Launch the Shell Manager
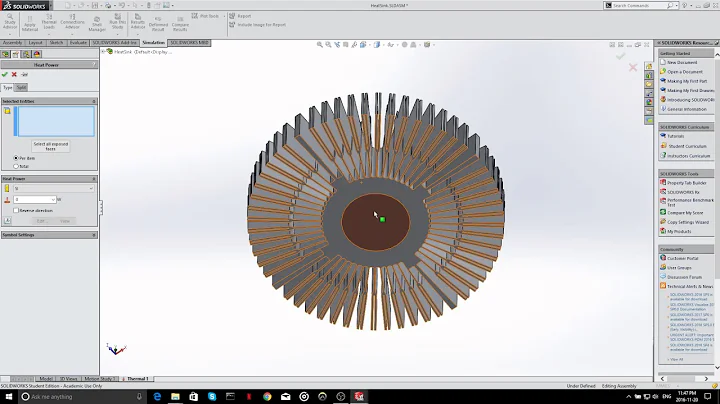 point(97,24)
